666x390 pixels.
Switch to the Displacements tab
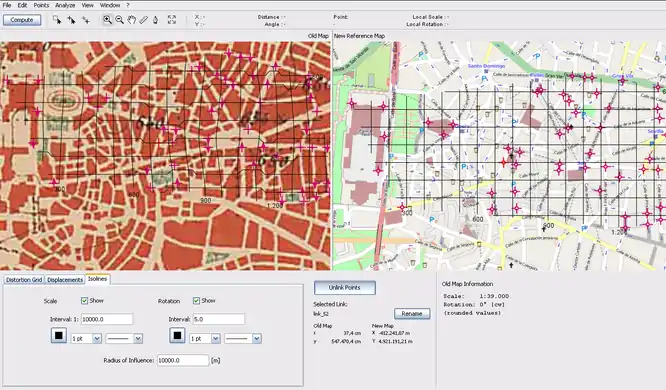pos(65,280)
